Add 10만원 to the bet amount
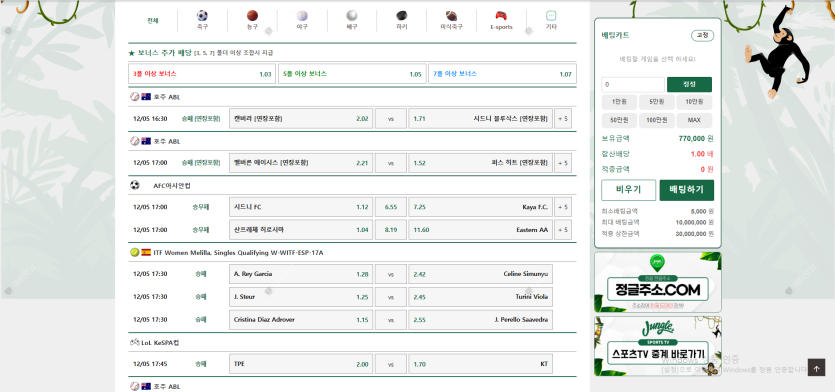This screenshot has width=835, height=392. (694, 102)
